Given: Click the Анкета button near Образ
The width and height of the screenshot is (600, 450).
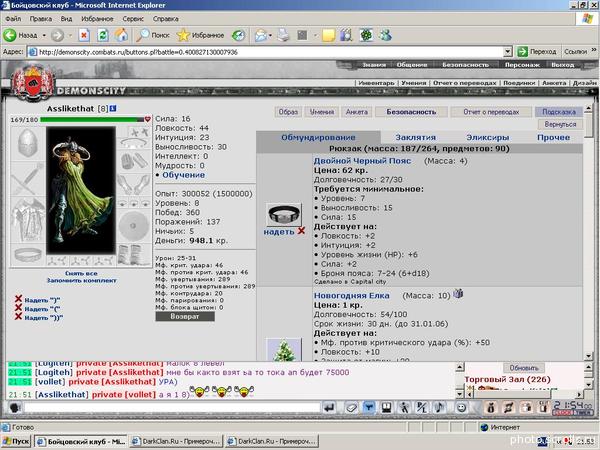Looking at the screenshot, I should point(357,112).
